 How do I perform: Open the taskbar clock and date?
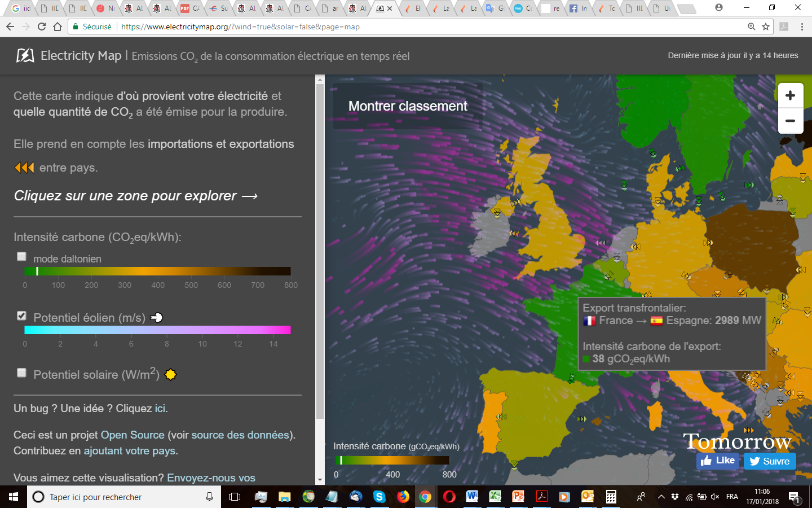[762, 497]
